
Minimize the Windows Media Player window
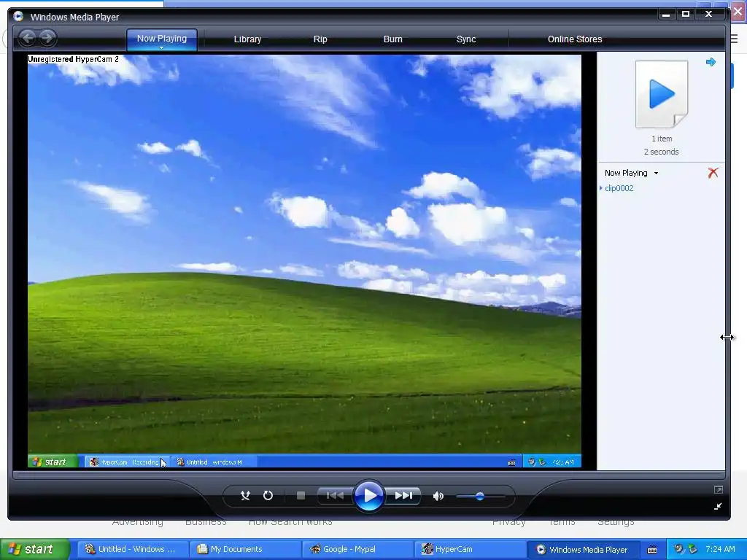(666, 15)
